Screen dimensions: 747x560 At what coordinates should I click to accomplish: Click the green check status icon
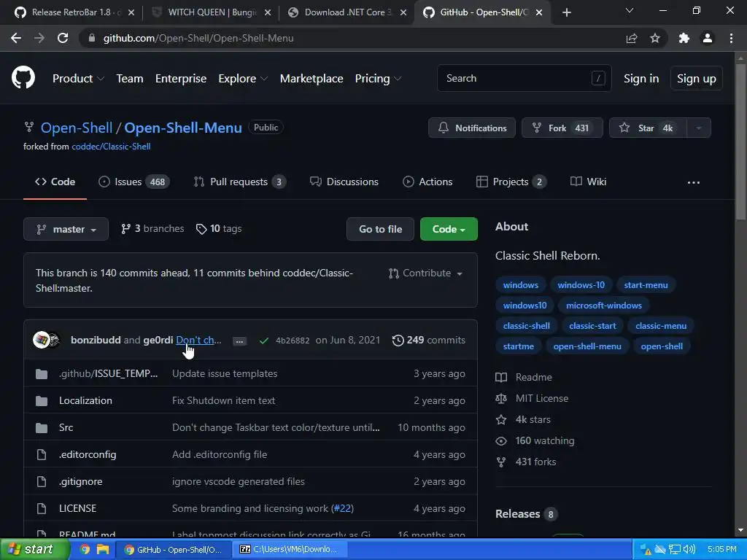pos(264,341)
